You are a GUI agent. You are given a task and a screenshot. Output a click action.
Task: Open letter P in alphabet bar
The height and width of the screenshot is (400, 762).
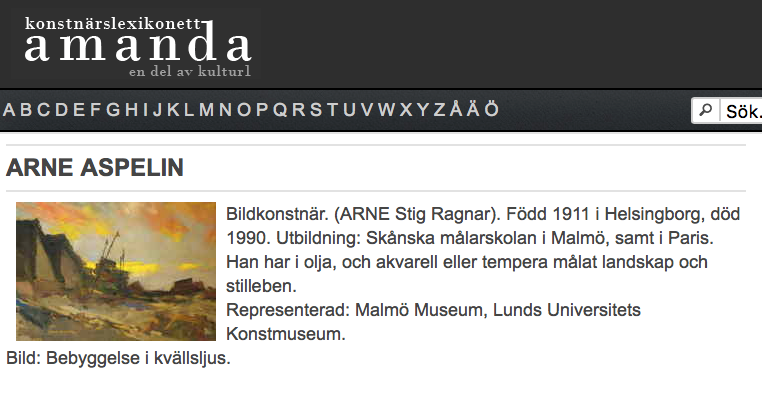point(262,110)
